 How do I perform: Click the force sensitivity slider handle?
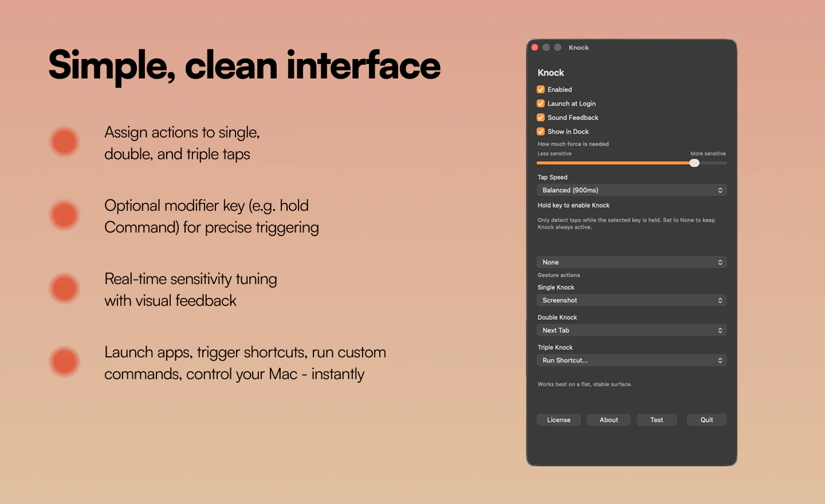point(694,163)
